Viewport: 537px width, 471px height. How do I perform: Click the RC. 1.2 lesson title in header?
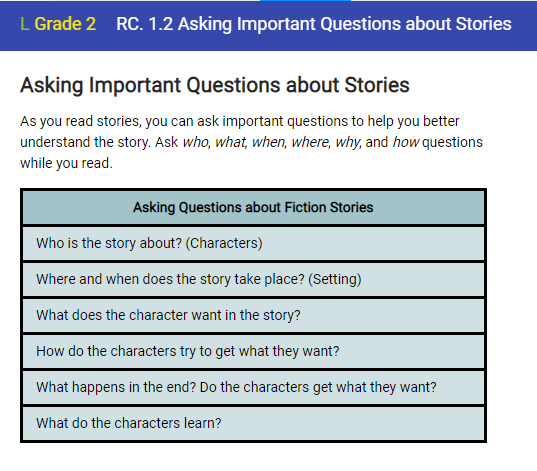tap(314, 24)
